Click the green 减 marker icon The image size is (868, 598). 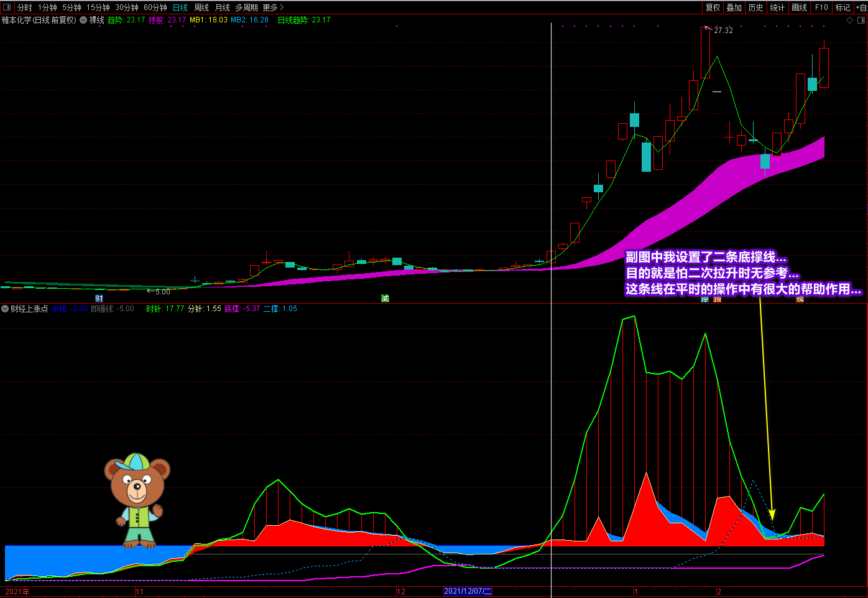(385, 299)
